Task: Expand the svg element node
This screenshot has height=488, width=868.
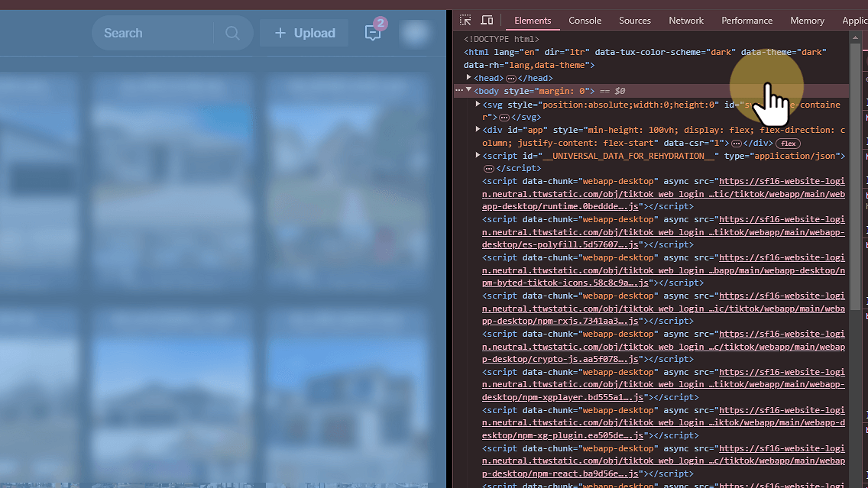Action: 478,104
